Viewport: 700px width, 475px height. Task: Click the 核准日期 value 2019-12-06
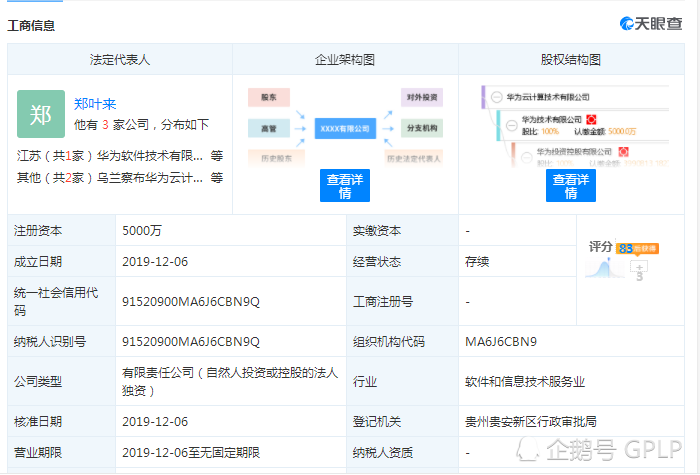click(x=155, y=421)
